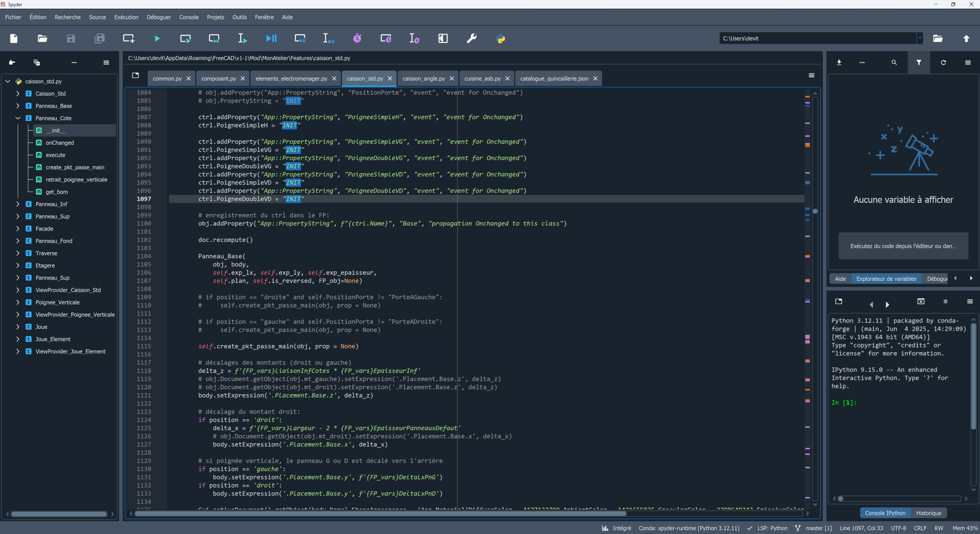Switch to Aide pane tab

point(840,279)
